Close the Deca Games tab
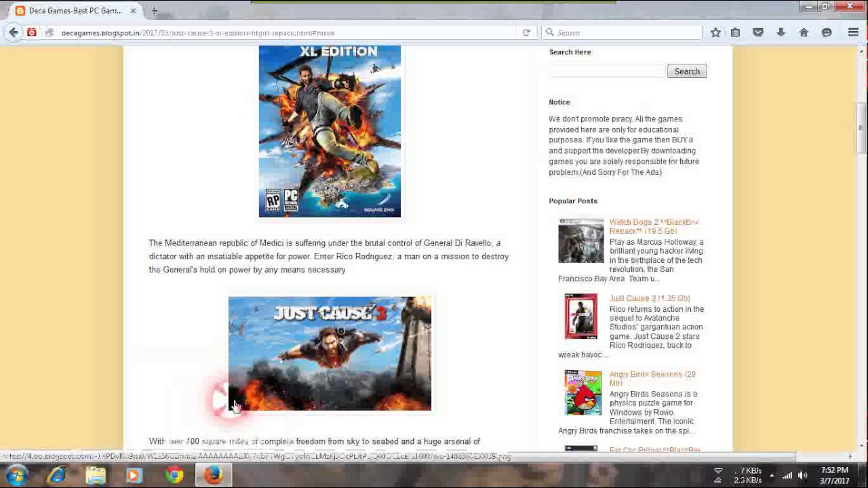Image resolution: width=868 pixels, height=488 pixels. [x=133, y=11]
